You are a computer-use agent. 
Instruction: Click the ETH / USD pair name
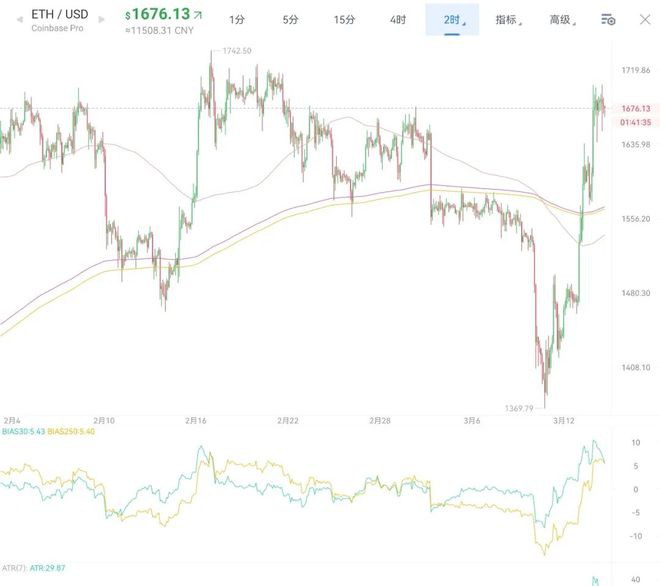[59, 14]
